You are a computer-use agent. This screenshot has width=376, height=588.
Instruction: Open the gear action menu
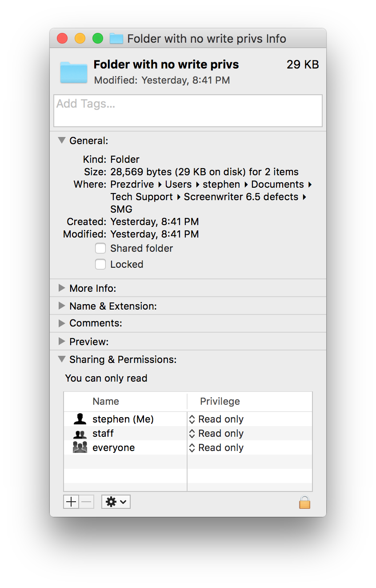click(x=116, y=502)
